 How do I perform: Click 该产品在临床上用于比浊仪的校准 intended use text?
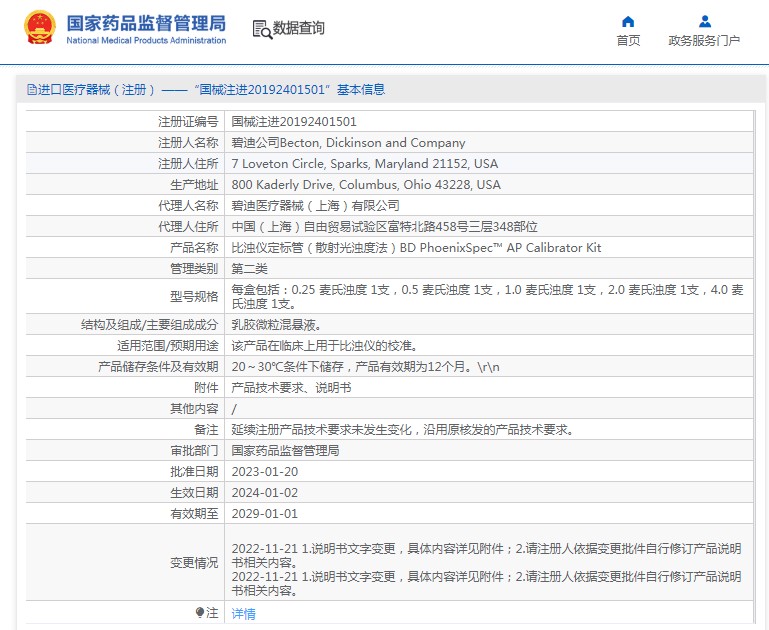(x=324, y=346)
